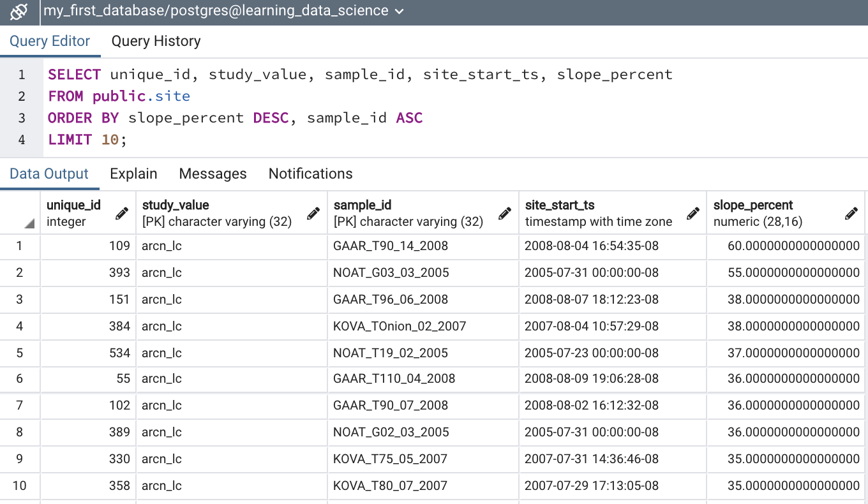This screenshot has width=868, height=504.
Task: Click the pencil icon in unique_id column
Action: pyautogui.click(x=122, y=214)
